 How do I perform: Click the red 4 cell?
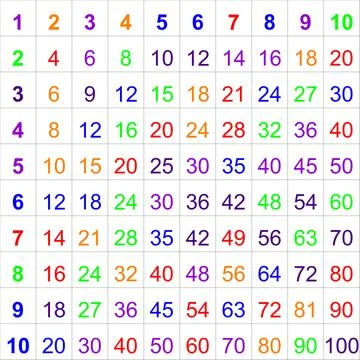click(54, 58)
